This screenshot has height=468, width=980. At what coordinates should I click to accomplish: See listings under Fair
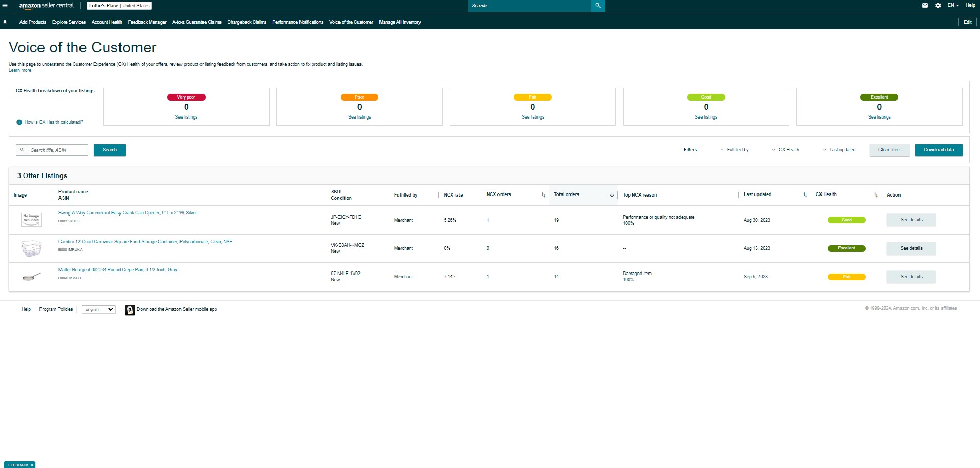[533, 117]
